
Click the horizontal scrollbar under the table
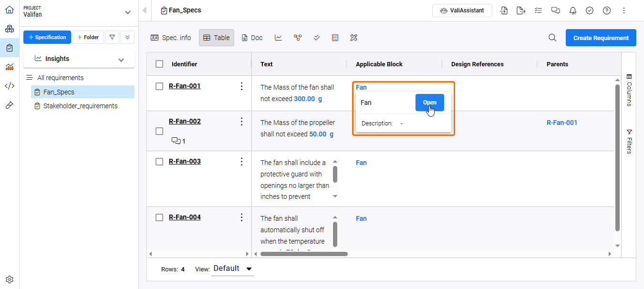(x=304, y=254)
